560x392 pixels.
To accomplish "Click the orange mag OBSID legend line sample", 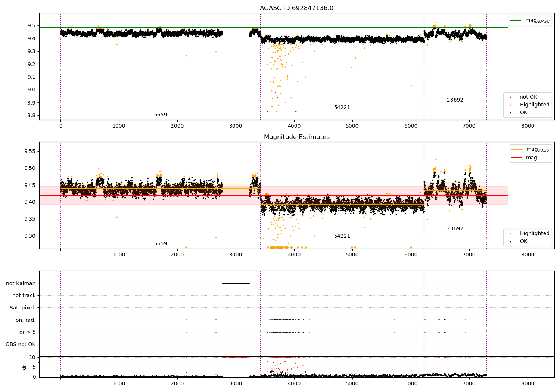I will pyautogui.click(x=517, y=149).
